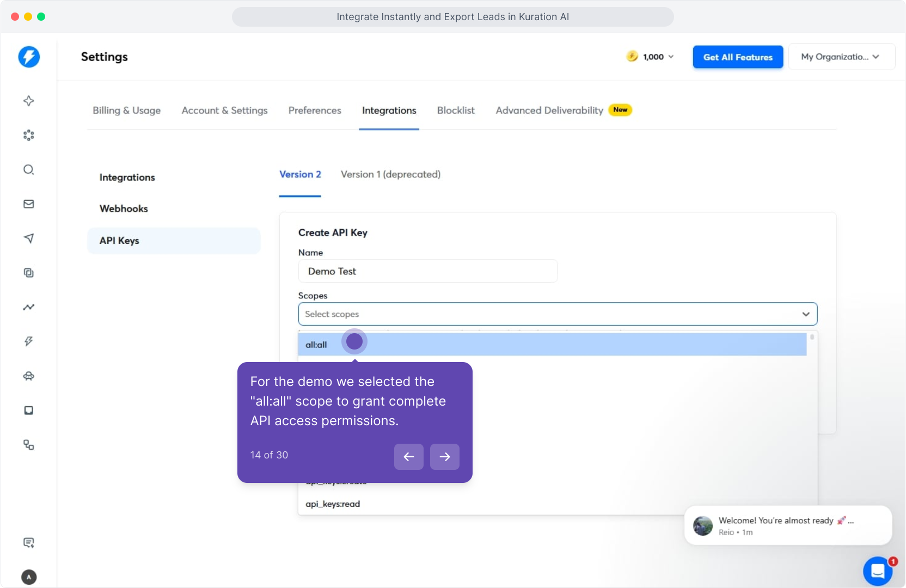Select the Version 2 tab
The width and height of the screenshot is (906, 588).
coord(300,174)
